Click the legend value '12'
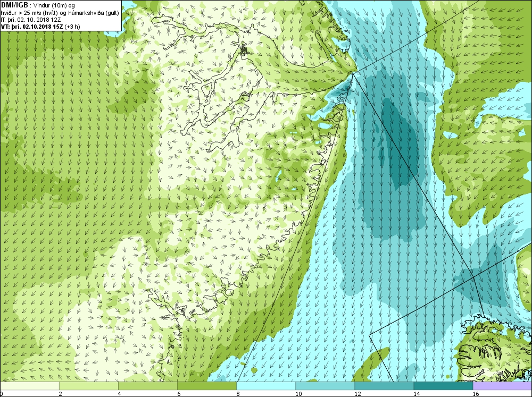 (358, 394)
